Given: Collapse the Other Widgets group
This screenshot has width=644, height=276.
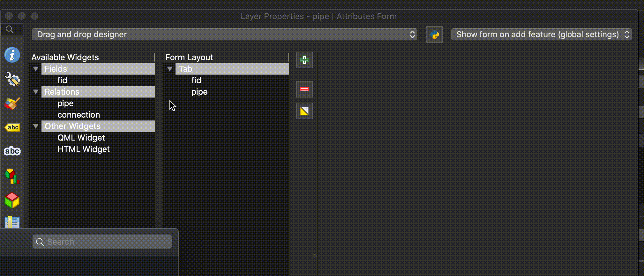Looking at the screenshot, I should tap(36, 126).
